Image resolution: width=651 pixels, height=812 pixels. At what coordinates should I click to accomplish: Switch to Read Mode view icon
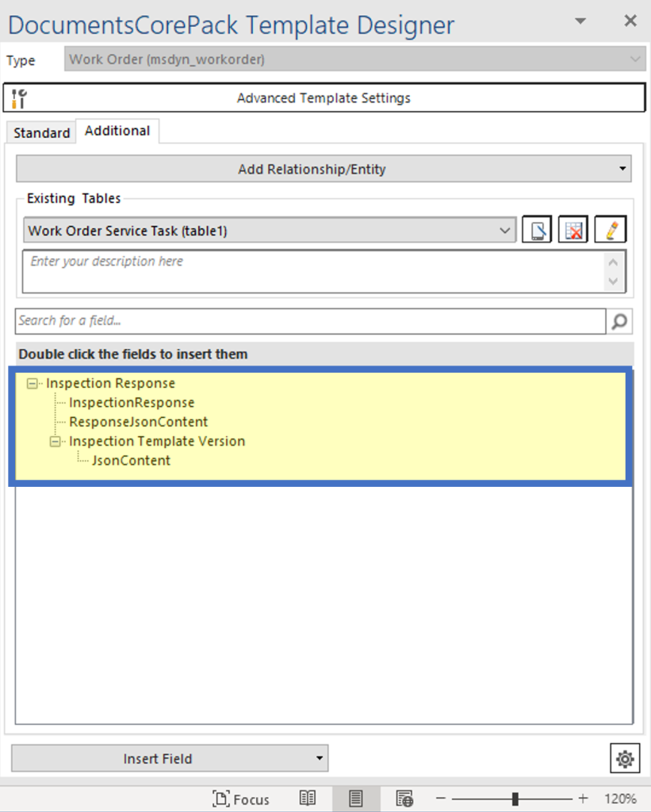(307, 799)
